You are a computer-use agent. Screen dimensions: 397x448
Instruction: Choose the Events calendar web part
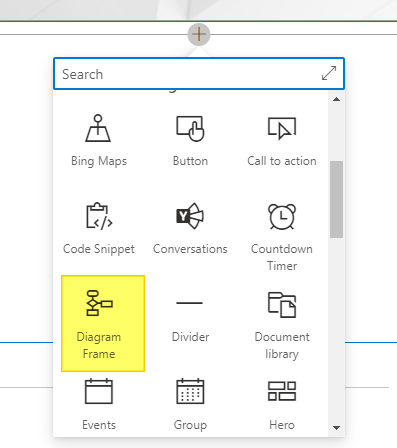tap(99, 405)
